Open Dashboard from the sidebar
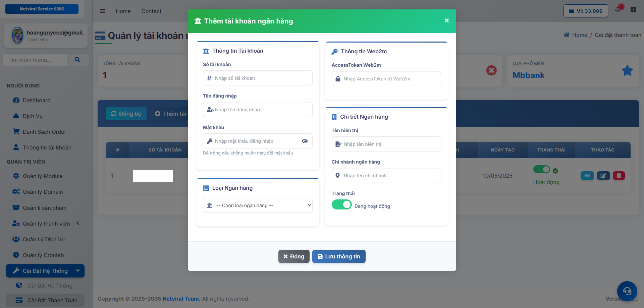Image resolution: width=644 pixels, height=308 pixels. [36, 100]
